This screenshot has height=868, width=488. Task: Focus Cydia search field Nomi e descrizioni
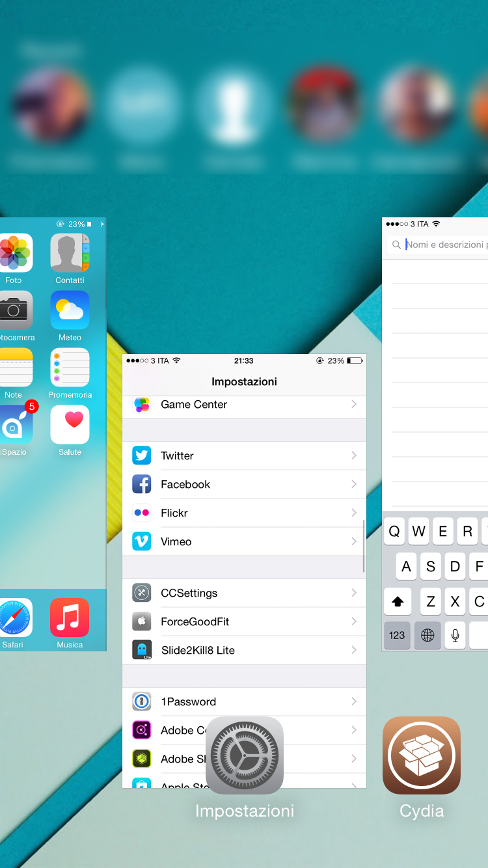point(437,245)
